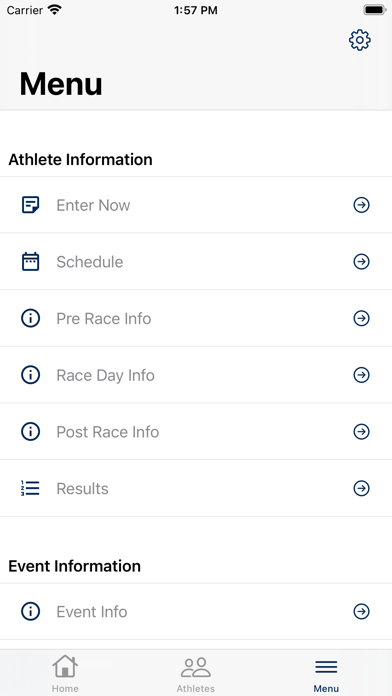Open the Pre Race Info entry

point(196,318)
